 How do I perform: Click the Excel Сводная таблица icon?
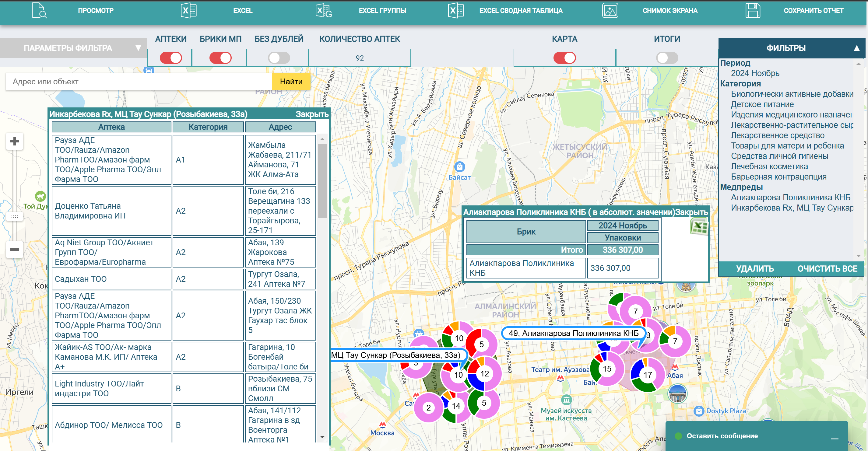(456, 10)
